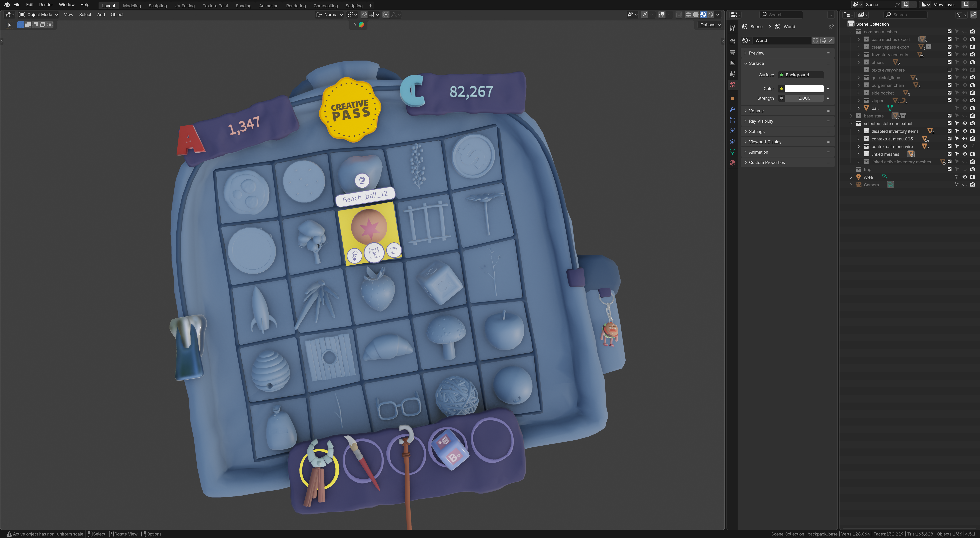Screen dimensions: 980x538
Task: Click the white world Color swatch
Action: click(x=804, y=89)
